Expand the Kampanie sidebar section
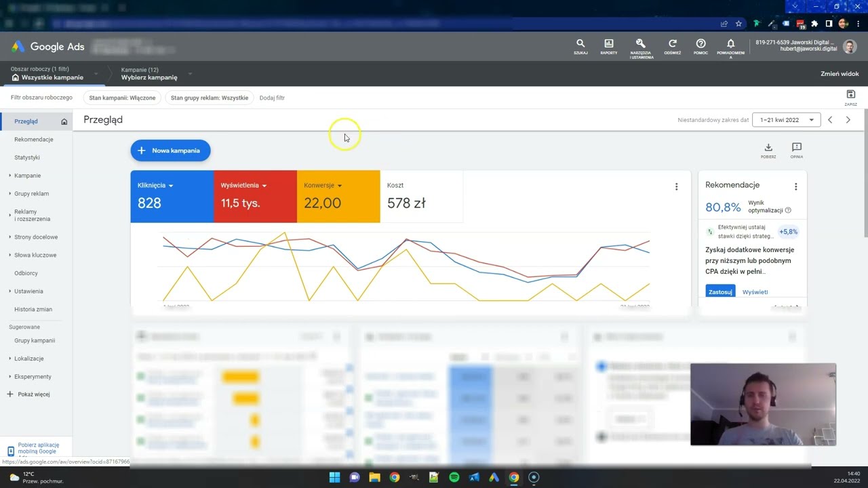This screenshot has width=868, height=488. click(x=10, y=176)
